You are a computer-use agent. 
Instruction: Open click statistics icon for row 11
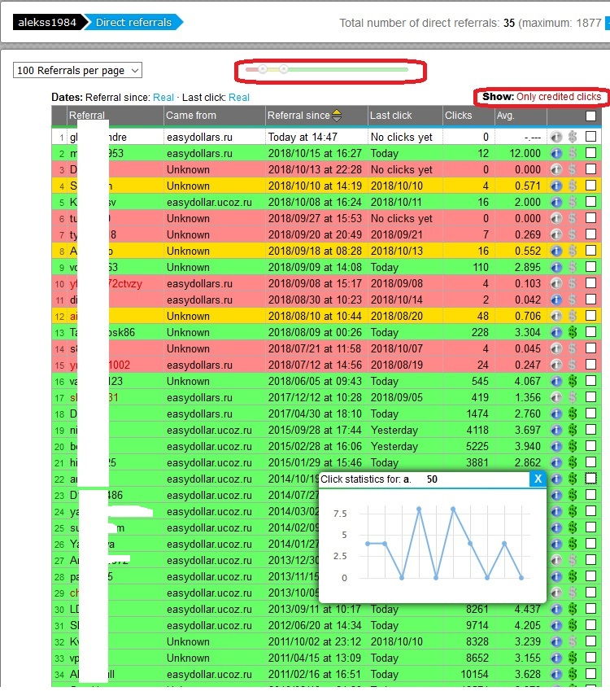click(x=556, y=300)
